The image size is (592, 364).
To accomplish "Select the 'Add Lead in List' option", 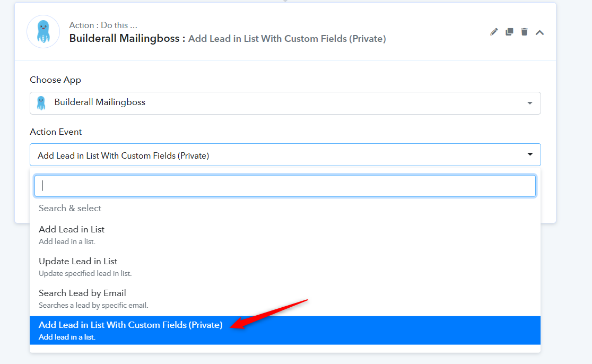I will point(285,235).
